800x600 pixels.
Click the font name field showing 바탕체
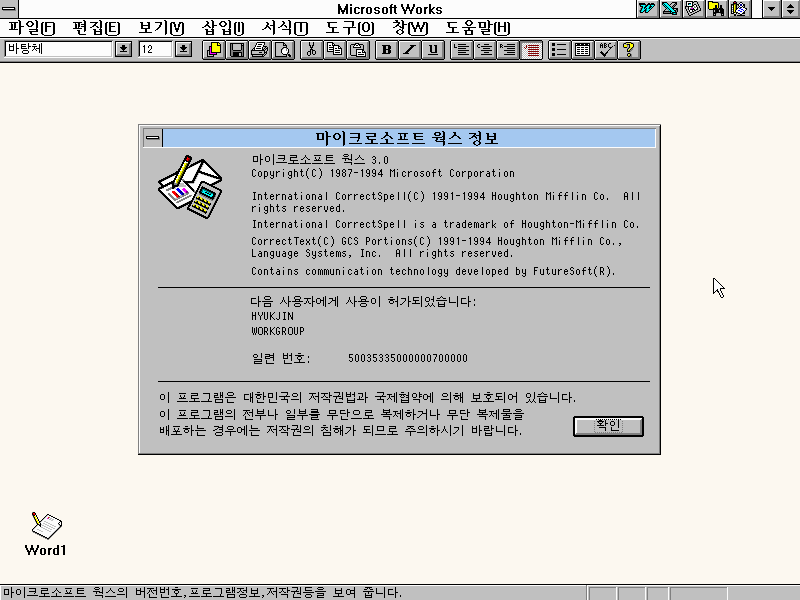pos(58,49)
